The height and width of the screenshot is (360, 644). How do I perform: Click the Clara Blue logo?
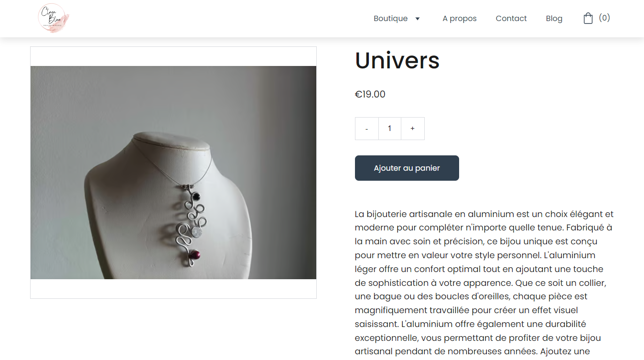tap(53, 18)
